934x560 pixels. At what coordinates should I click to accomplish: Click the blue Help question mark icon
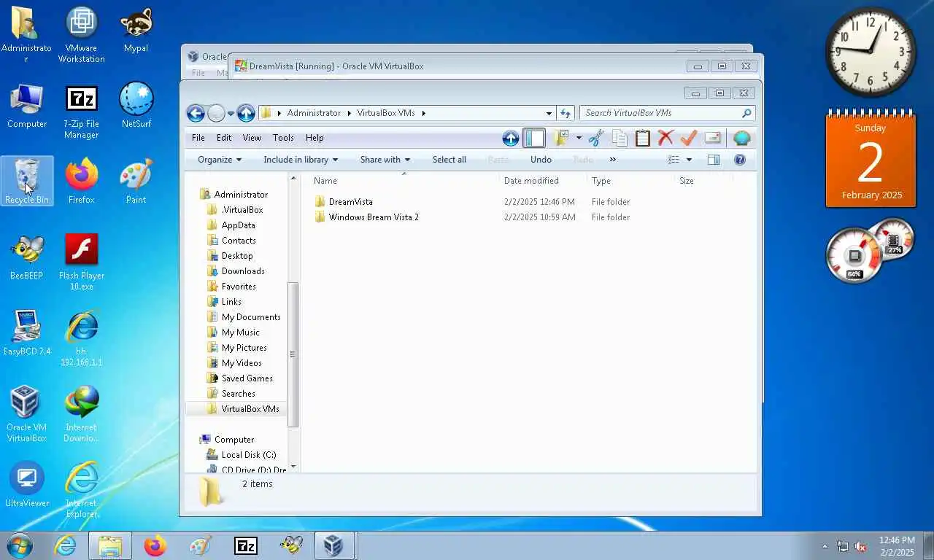click(739, 160)
